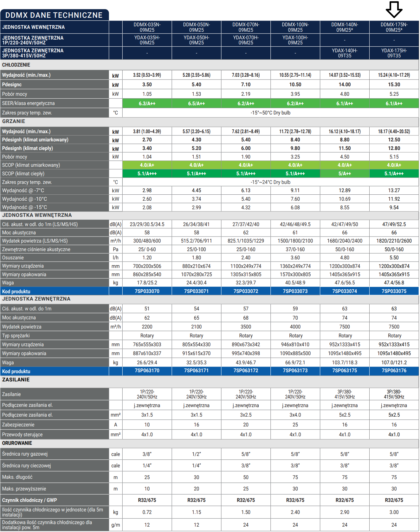Click the Maks. przewyższenie row label
Screen dimensions: 420x532
point(24,489)
